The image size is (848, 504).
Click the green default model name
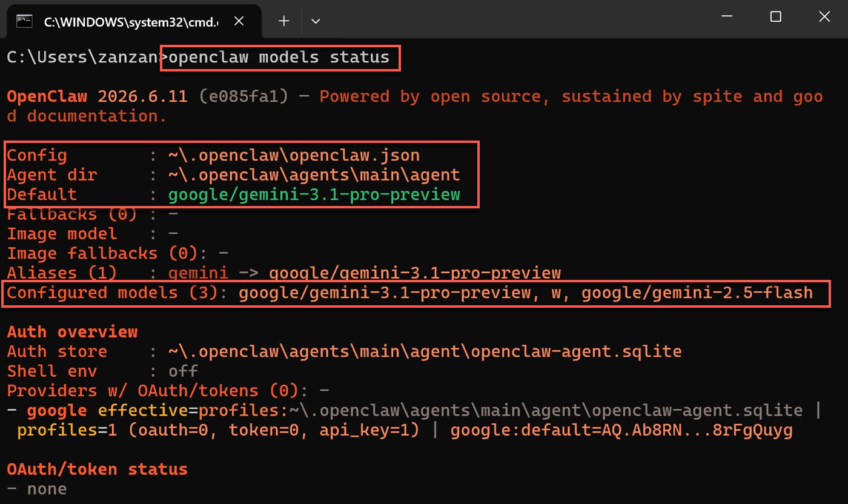(314, 194)
